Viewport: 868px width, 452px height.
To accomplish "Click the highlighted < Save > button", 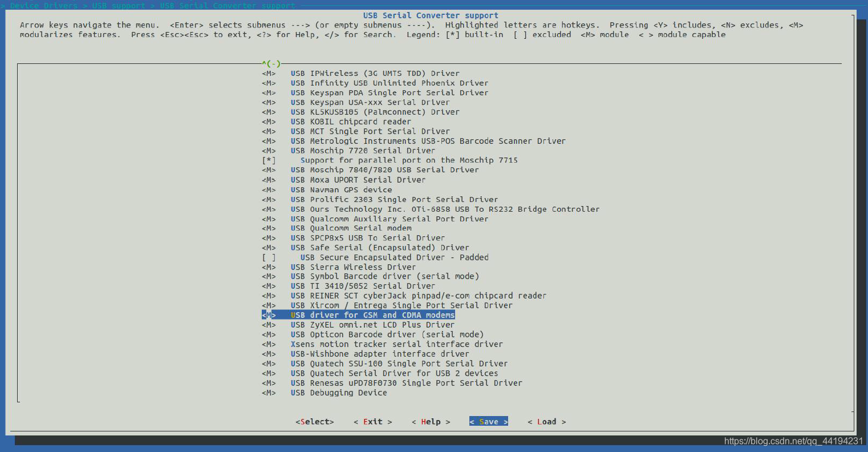I will [x=489, y=422].
